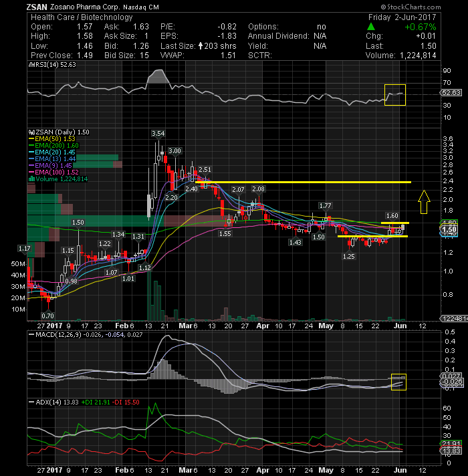Screen dimensions: 468x476
Task: Click the 1.01 price label on chart
Action: click(x=128, y=278)
